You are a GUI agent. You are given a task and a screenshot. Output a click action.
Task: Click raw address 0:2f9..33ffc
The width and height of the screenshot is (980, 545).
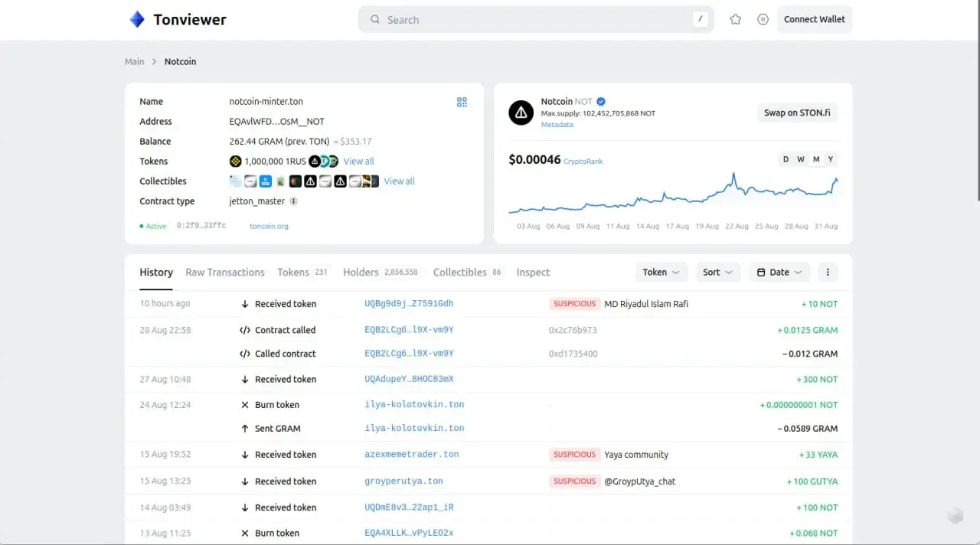[201, 227]
